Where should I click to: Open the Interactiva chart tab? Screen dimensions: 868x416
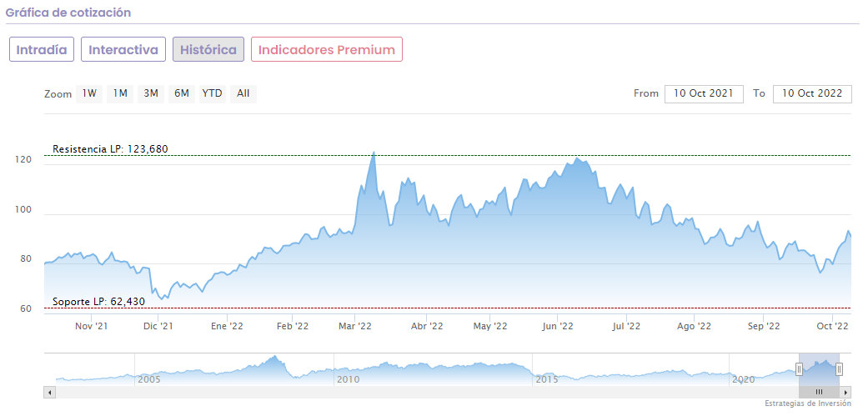(123, 49)
